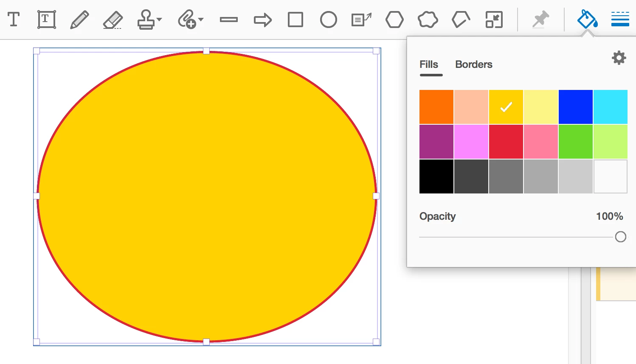Screen dimensions: 636x364
Task: Select the Arrow drawing tool
Action: point(262,20)
